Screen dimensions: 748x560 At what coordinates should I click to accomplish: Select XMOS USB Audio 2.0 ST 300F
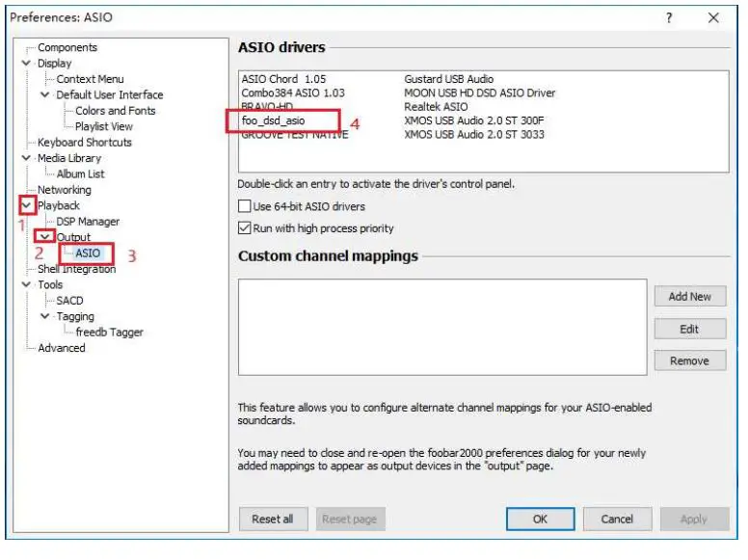pyautogui.click(x=473, y=120)
